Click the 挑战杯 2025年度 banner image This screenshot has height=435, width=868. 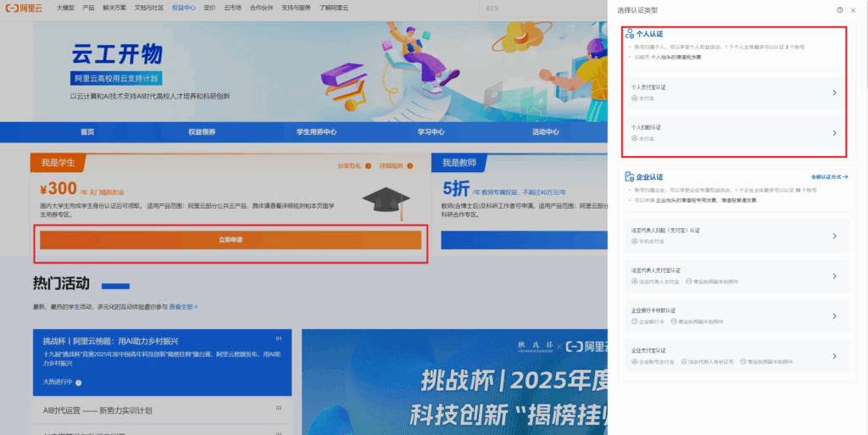[454, 382]
